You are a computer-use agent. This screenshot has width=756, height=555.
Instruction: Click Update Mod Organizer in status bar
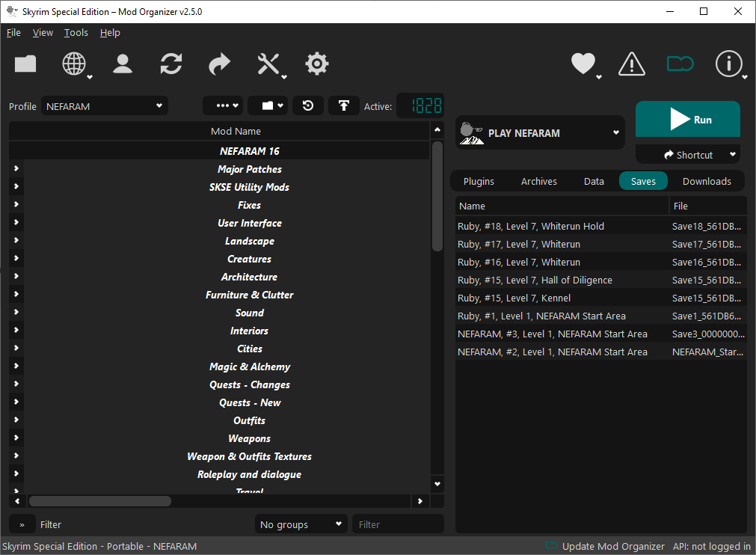pyautogui.click(x=613, y=546)
